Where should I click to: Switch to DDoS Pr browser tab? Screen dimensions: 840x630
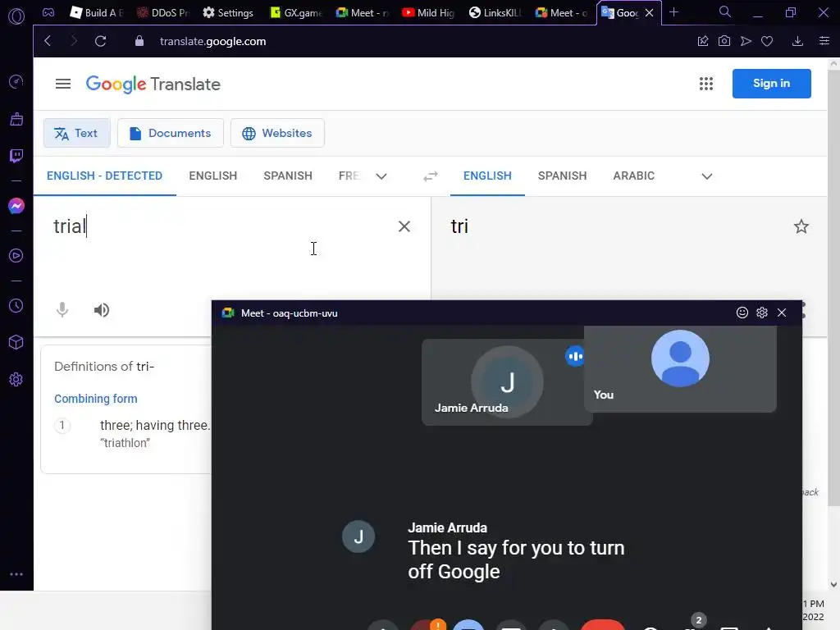[x=163, y=12]
